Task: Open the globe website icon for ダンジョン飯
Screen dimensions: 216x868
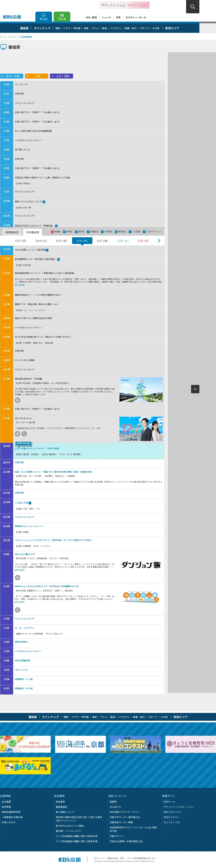Action: pyautogui.click(x=18, y=578)
